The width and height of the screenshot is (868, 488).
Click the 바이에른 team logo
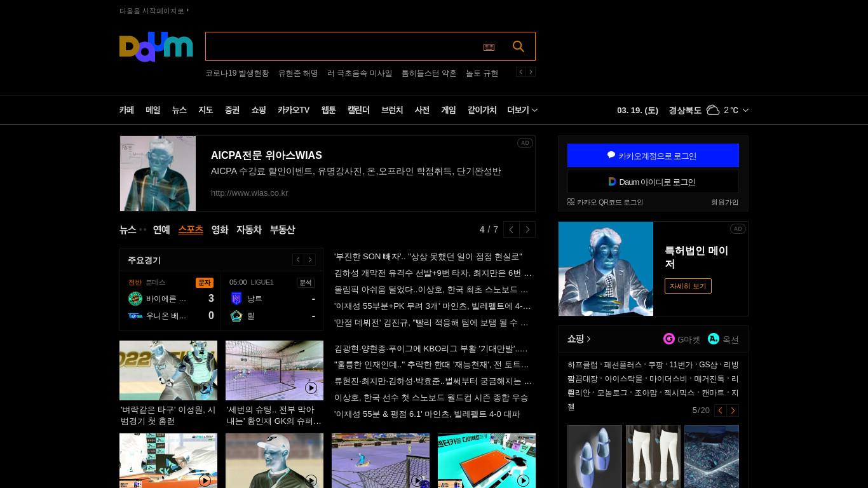tap(135, 299)
